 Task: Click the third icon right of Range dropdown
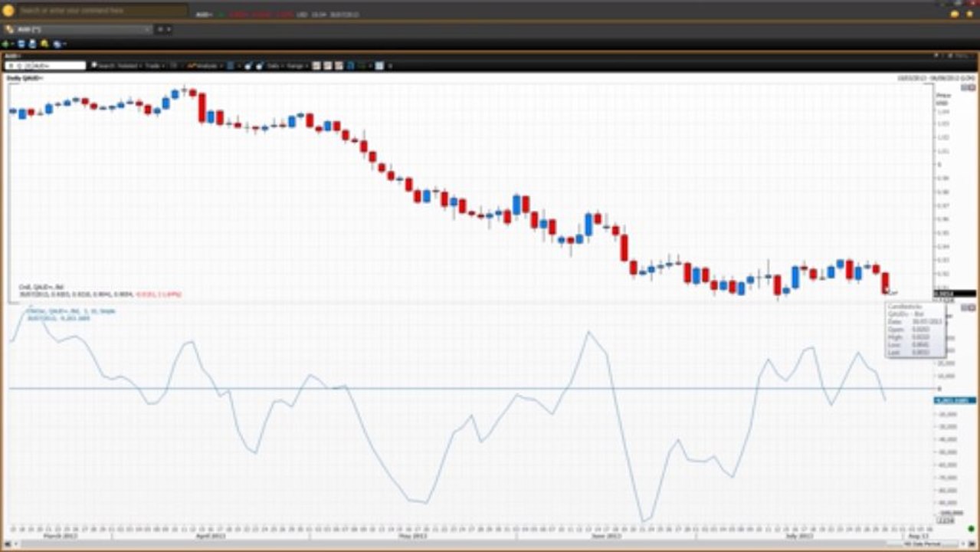(339, 66)
